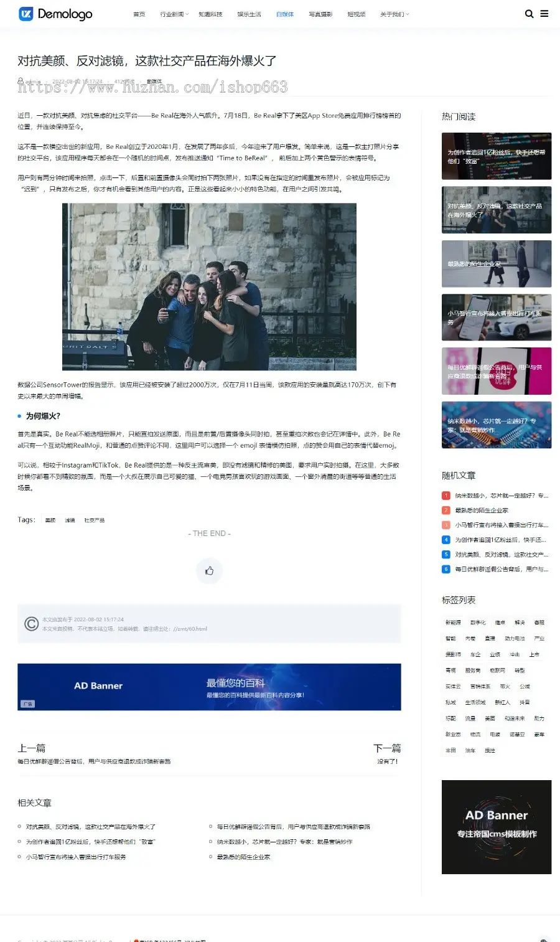Select tag 豪车 in the tag list
This screenshot has width=560, height=942.
pyautogui.click(x=539, y=735)
